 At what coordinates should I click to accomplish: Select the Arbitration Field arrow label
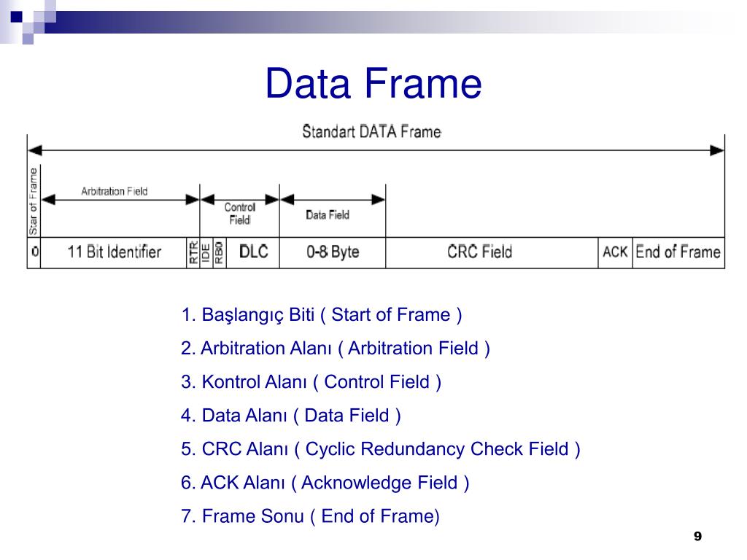coord(115,192)
